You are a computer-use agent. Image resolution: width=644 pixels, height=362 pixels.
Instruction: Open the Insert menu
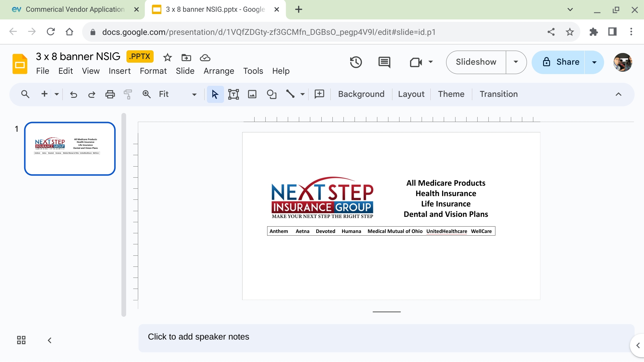pyautogui.click(x=119, y=71)
